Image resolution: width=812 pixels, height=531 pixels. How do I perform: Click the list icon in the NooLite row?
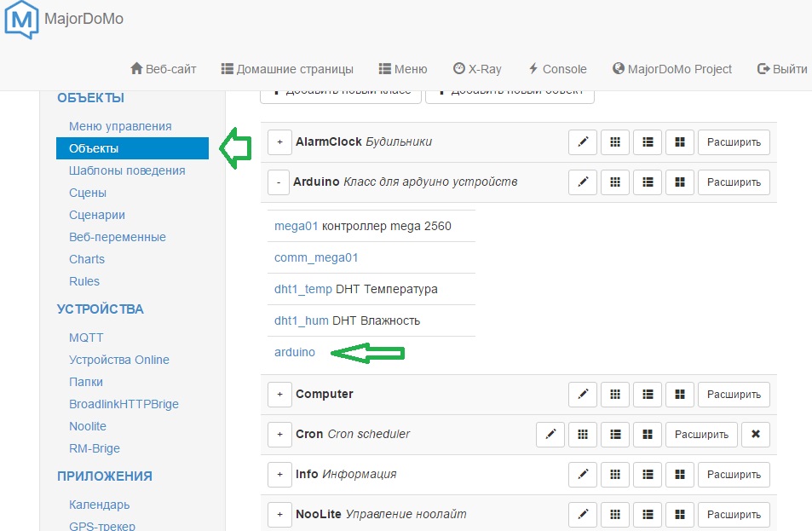[x=648, y=515]
